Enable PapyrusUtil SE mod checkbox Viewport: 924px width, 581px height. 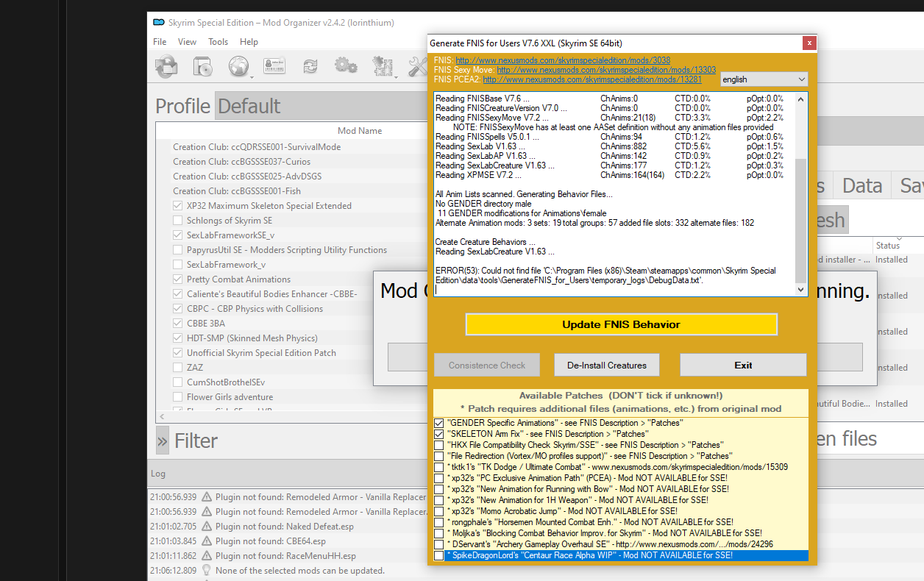pyautogui.click(x=178, y=250)
